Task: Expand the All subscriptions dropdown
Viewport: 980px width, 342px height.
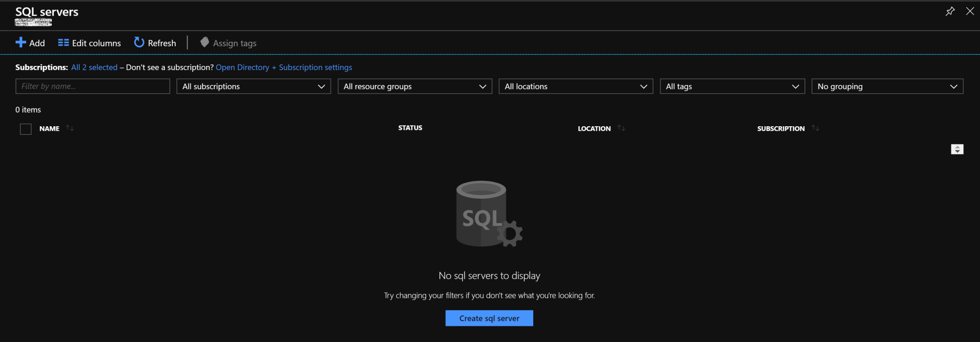Action: [253, 86]
